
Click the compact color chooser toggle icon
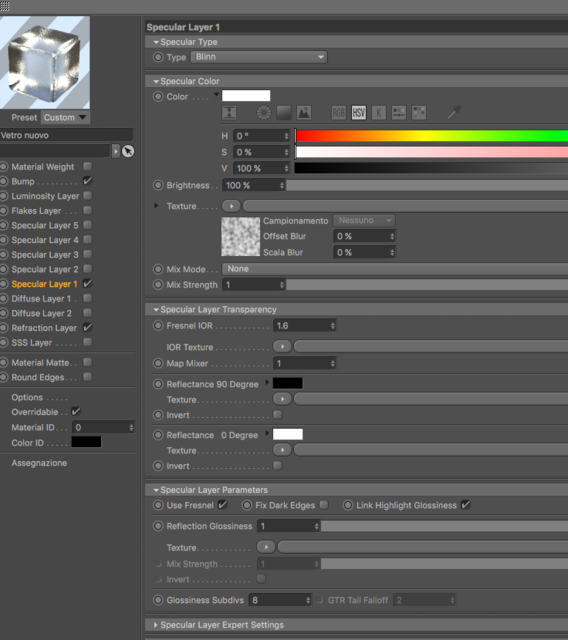coord(229,113)
